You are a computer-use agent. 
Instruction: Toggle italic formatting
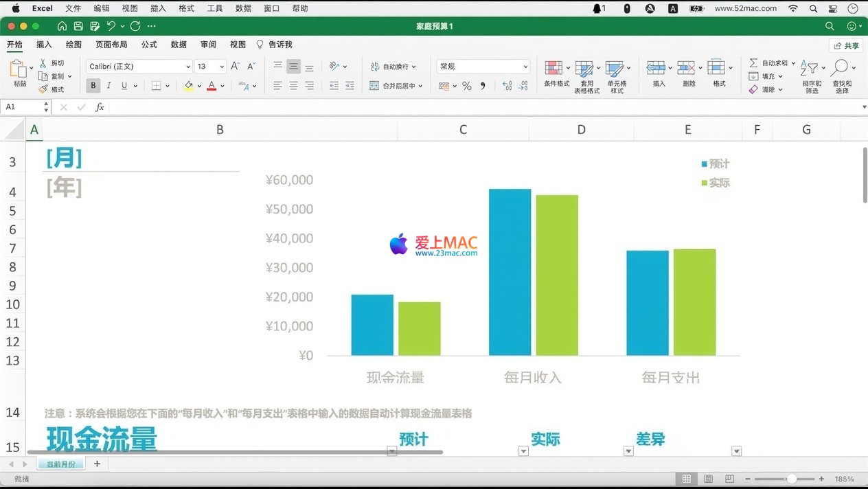[x=108, y=86]
